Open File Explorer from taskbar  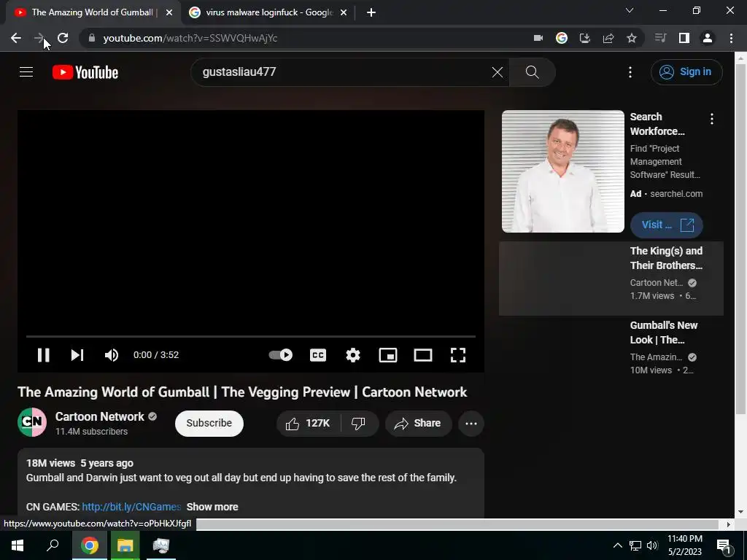(125, 545)
